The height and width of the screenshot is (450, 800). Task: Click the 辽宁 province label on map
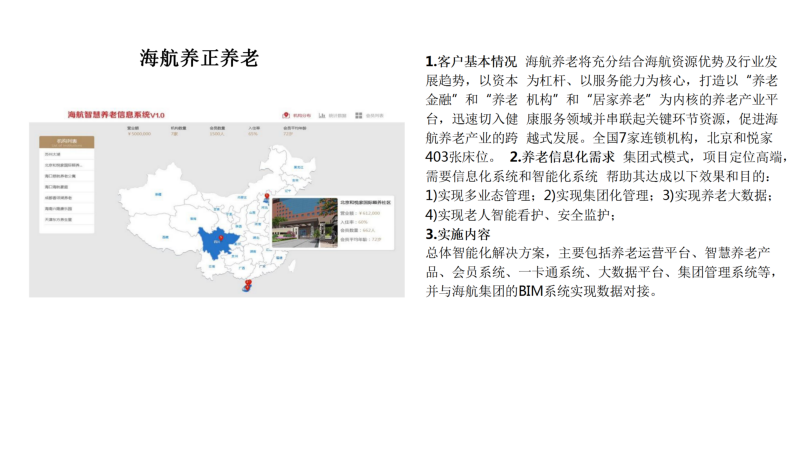pos(288,191)
